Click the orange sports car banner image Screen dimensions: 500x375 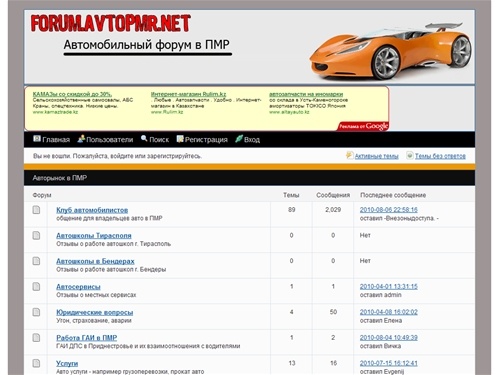pyautogui.click(x=391, y=52)
